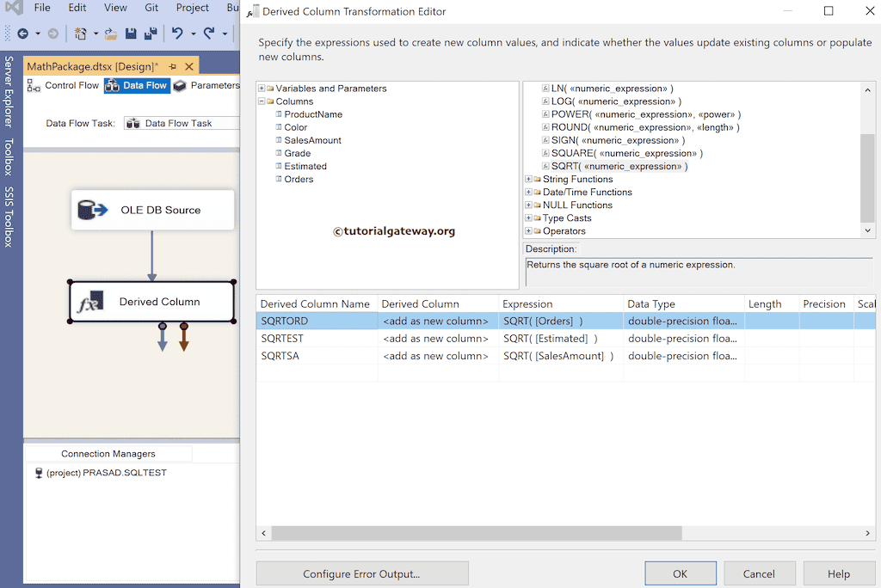The image size is (881, 588).
Task: Collapse the Columns tree node
Action: point(262,101)
